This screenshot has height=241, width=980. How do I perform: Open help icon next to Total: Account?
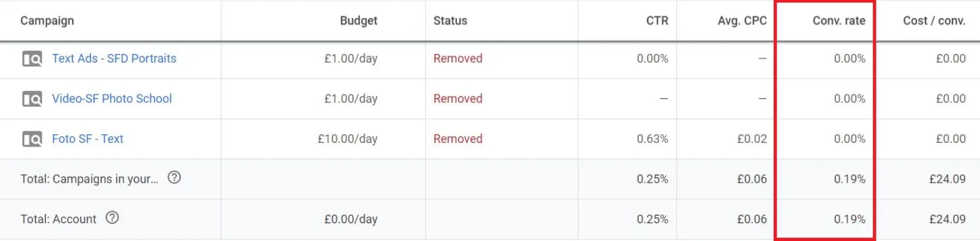click(x=112, y=218)
